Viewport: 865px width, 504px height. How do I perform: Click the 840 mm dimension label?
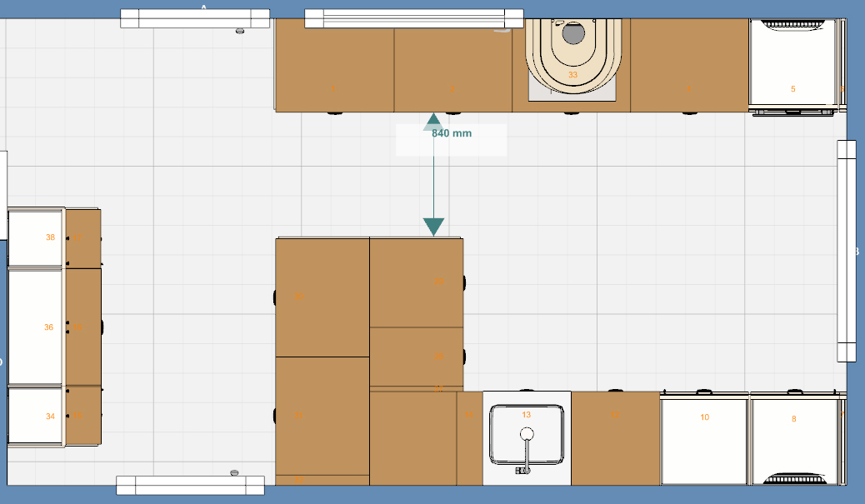click(452, 133)
